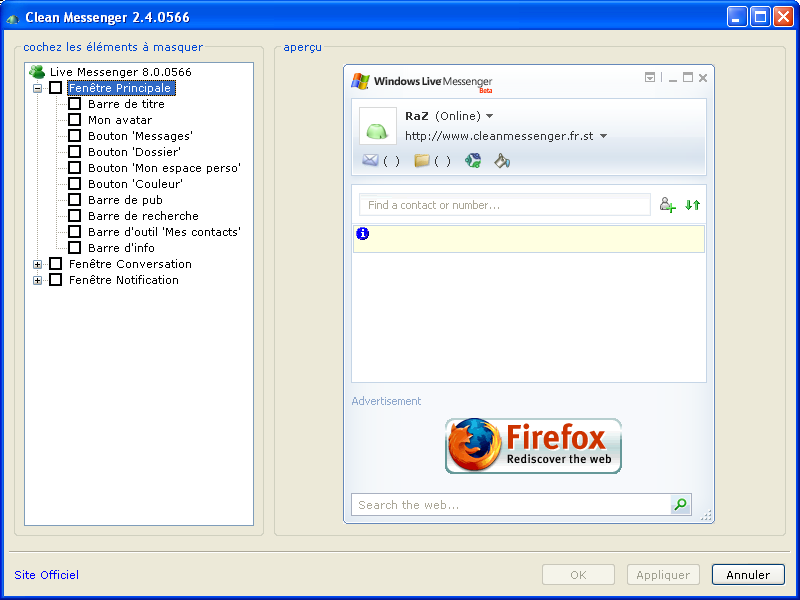
Task: Open the personal message dropdown arrow
Action: pos(604,136)
